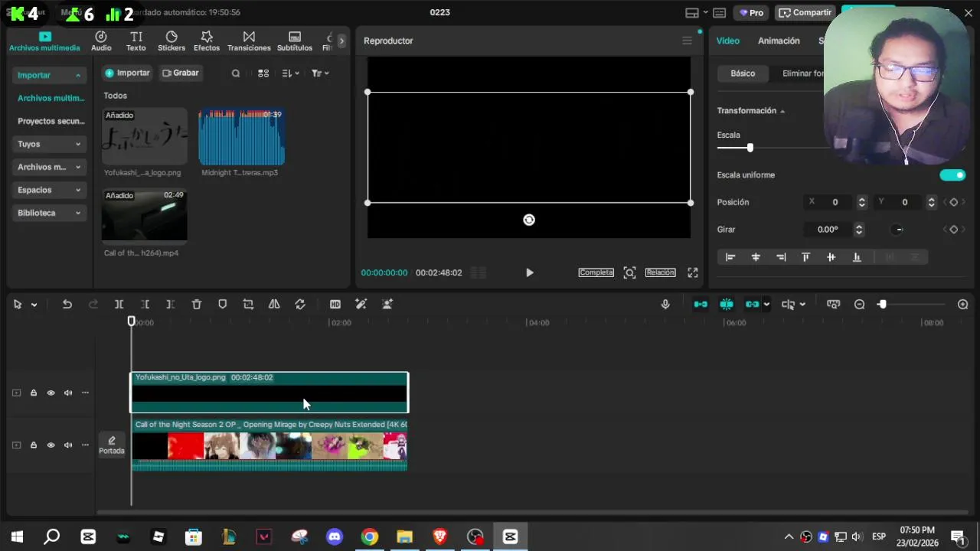The image size is (980, 551).
Task: Click the Position X value field
Action: pyautogui.click(x=835, y=202)
